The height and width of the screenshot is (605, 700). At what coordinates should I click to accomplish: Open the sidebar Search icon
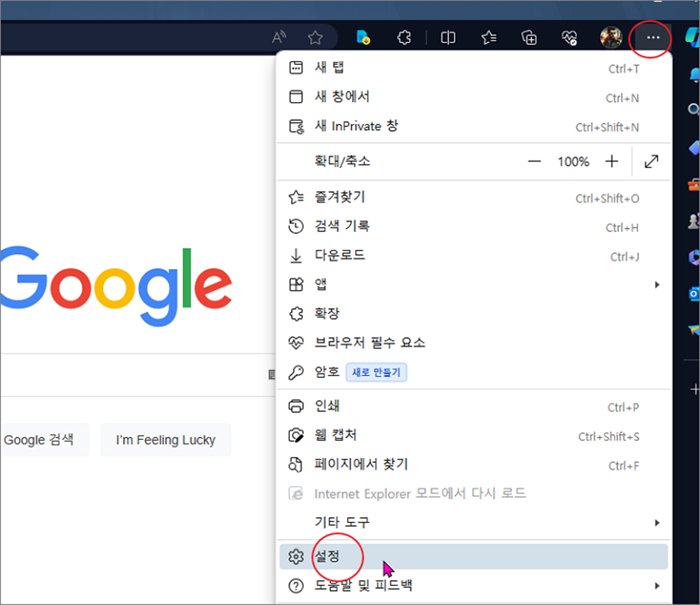tap(694, 109)
